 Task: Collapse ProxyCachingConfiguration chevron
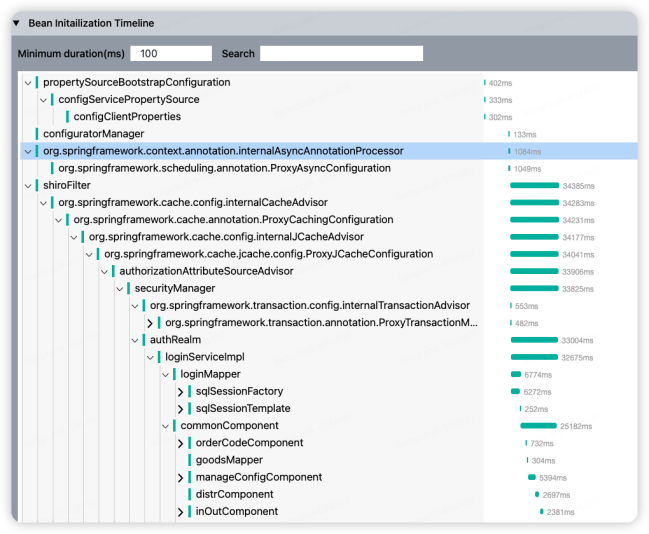pos(59,220)
